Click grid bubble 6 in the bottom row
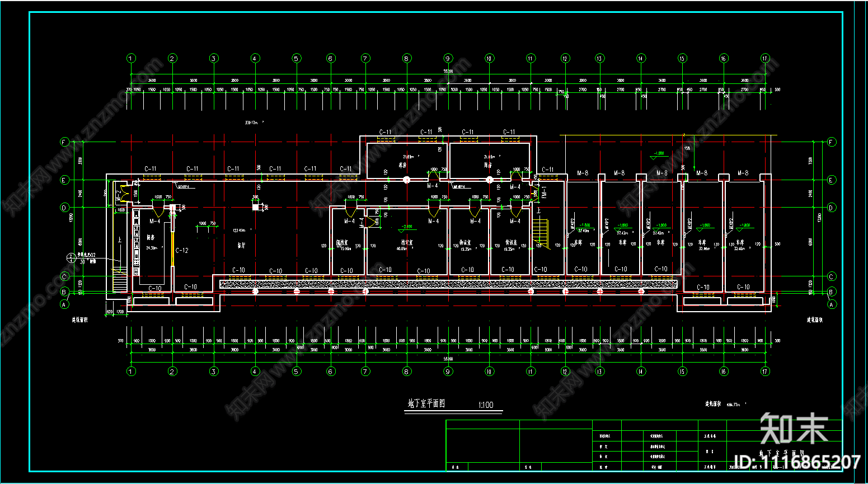 (331, 371)
